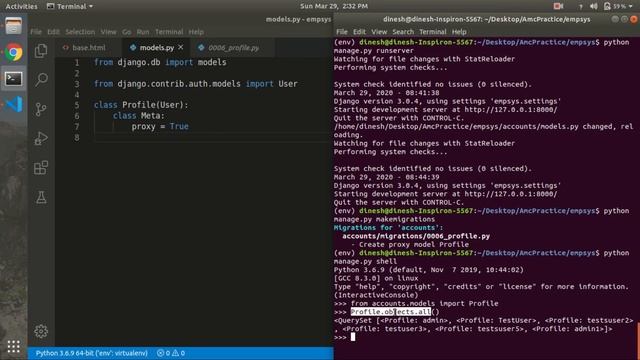This screenshot has height=360, width=640.
Task: Open the VS Code View menu
Action: point(108,32)
